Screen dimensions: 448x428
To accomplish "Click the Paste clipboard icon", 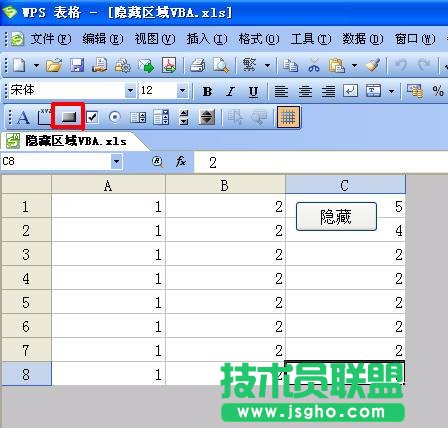I will point(336,65).
